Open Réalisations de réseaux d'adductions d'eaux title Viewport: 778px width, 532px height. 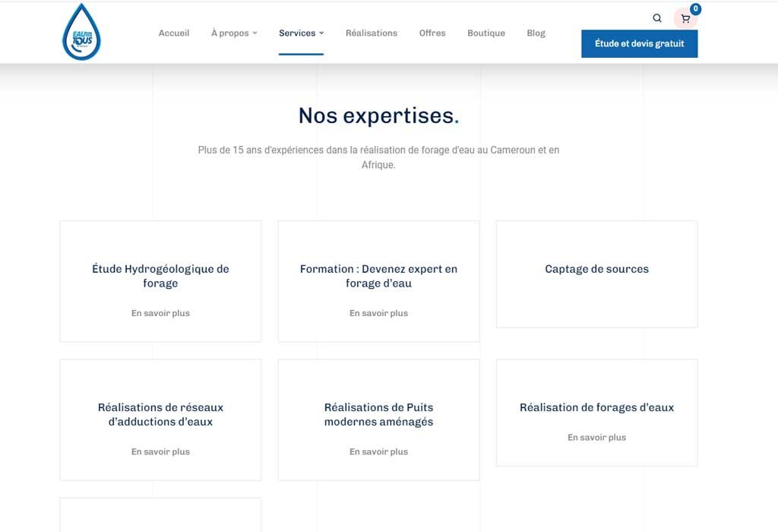pyautogui.click(x=160, y=414)
